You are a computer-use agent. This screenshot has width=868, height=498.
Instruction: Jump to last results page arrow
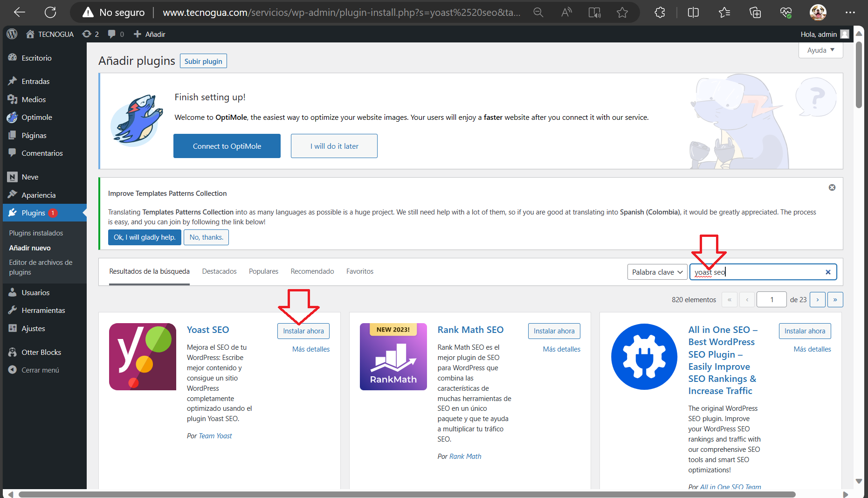point(835,299)
